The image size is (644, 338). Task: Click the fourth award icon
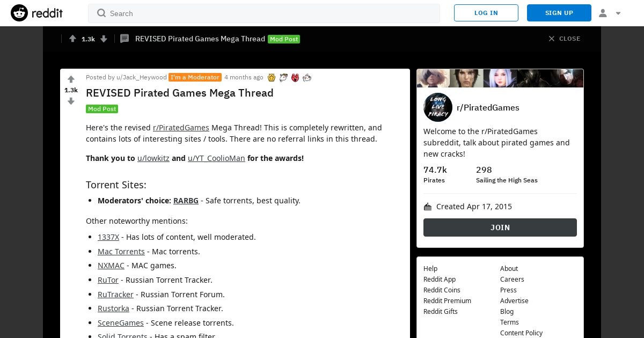click(307, 77)
